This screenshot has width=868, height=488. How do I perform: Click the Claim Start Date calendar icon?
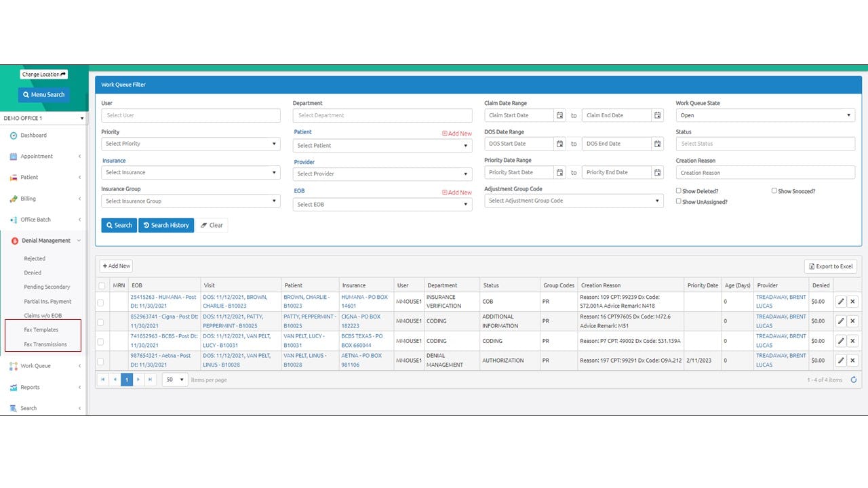559,115
